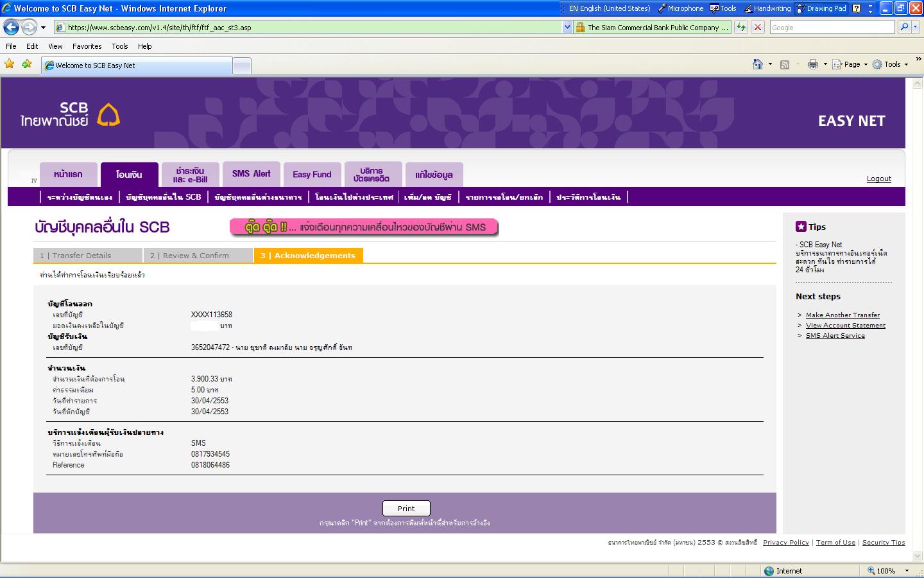Viewport: 924px width, 578px height.
Task: Open the View Account Statement link
Action: (845, 325)
